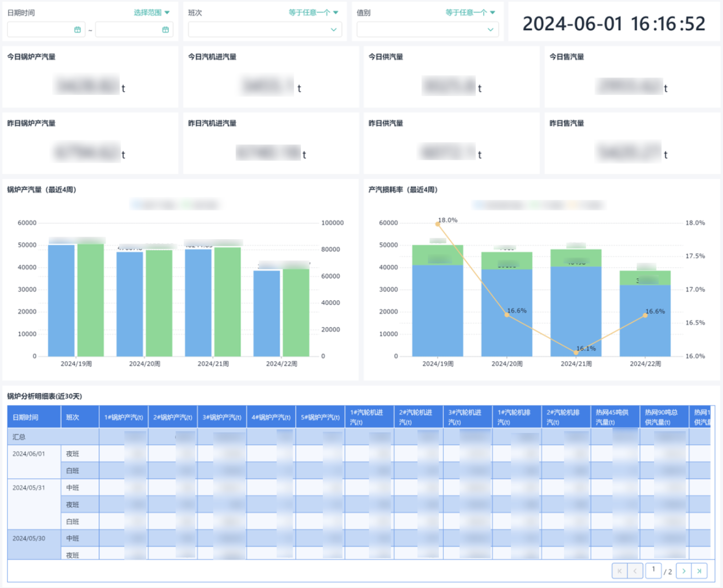Image resolution: width=723 pixels, height=588 pixels.
Task: Click the 18.0% data point for 2024/19周
Action: point(438,224)
